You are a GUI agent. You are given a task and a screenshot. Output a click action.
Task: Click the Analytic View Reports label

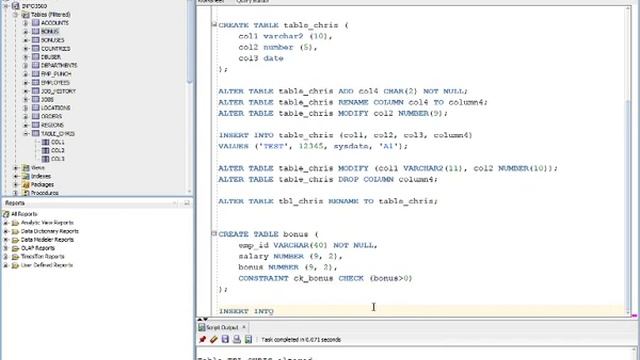point(47,222)
